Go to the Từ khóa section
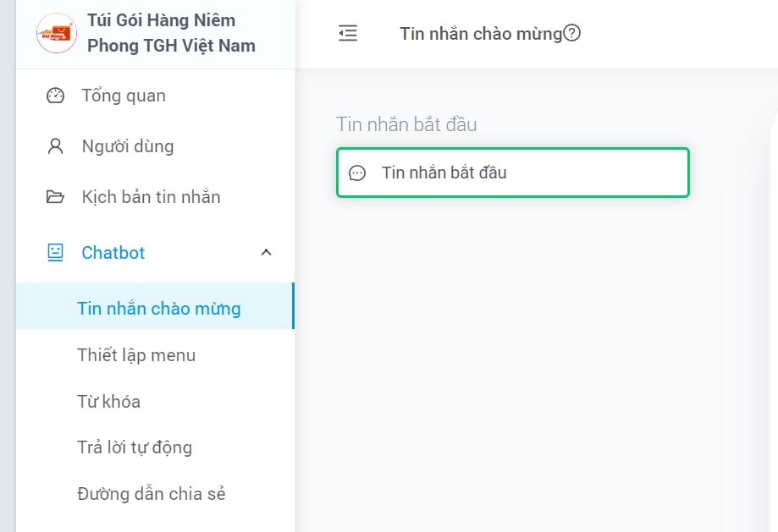 [x=111, y=402]
